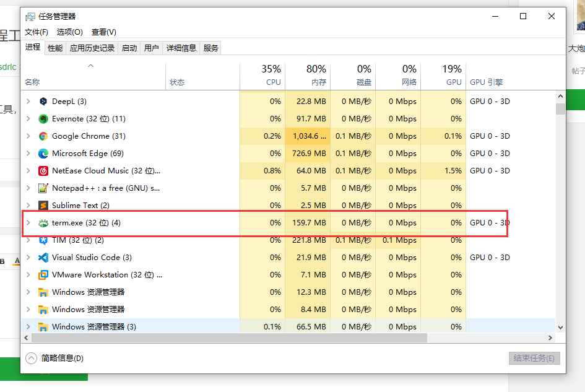Click the 726.9 MB memory cell
This screenshot has height=392, width=585.
point(308,154)
